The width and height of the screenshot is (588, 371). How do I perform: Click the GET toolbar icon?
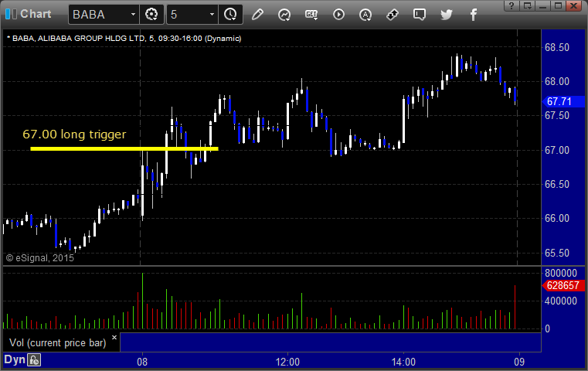(311, 15)
